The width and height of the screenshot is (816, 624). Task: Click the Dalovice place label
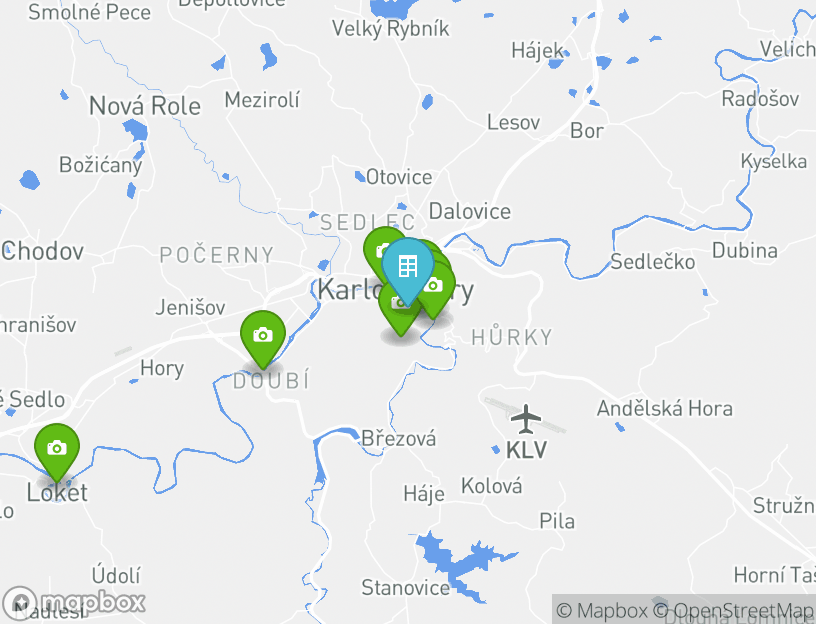point(469,212)
